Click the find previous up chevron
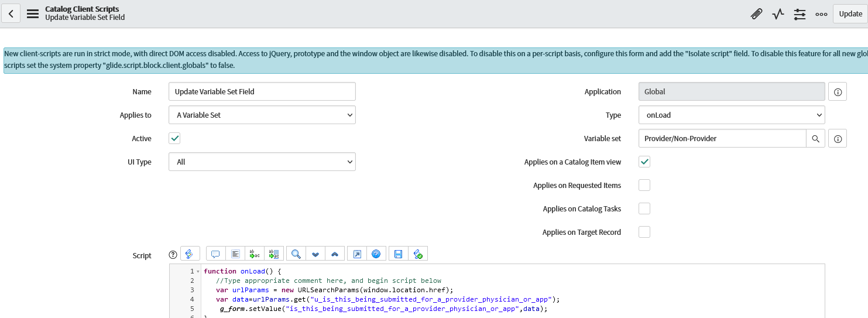This screenshot has height=318, width=868. [335, 254]
